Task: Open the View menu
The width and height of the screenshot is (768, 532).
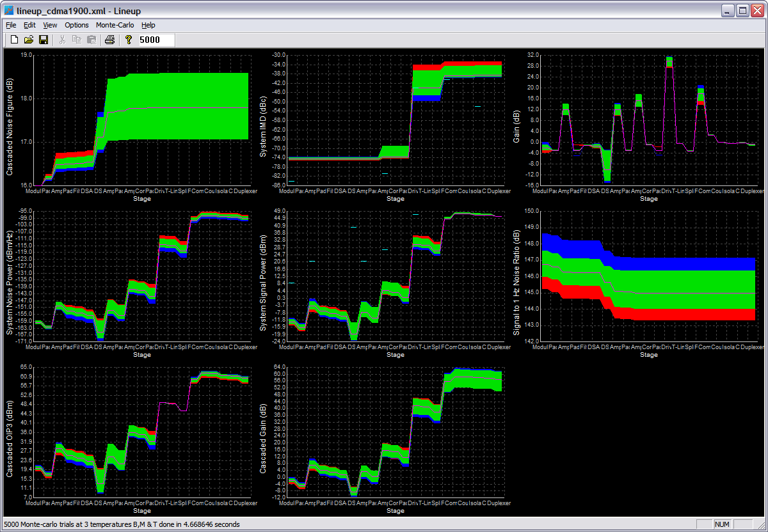Action: (50, 25)
